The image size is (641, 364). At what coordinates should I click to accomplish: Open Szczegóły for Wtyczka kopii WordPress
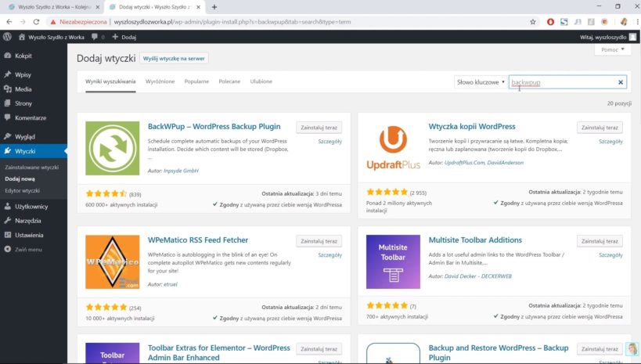(610, 142)
